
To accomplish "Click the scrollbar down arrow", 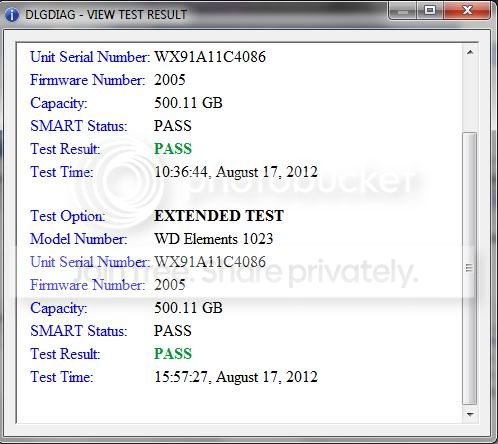I will coord(470,415).
